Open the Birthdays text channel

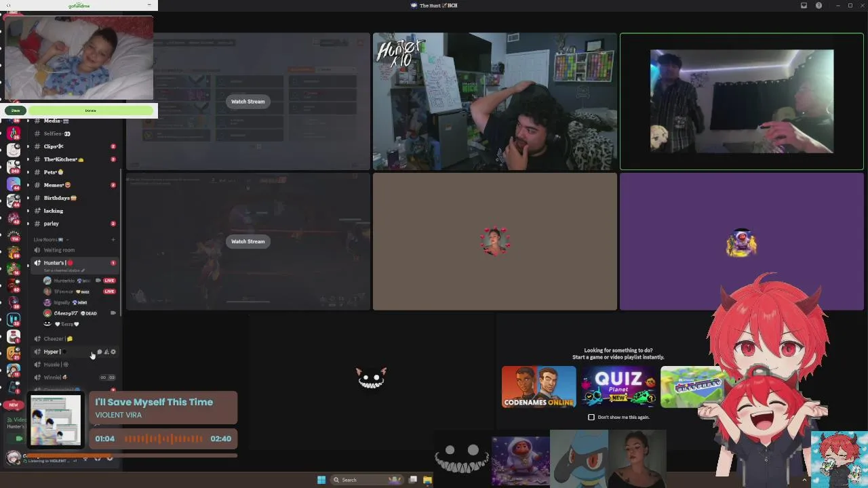coord(73,198)
